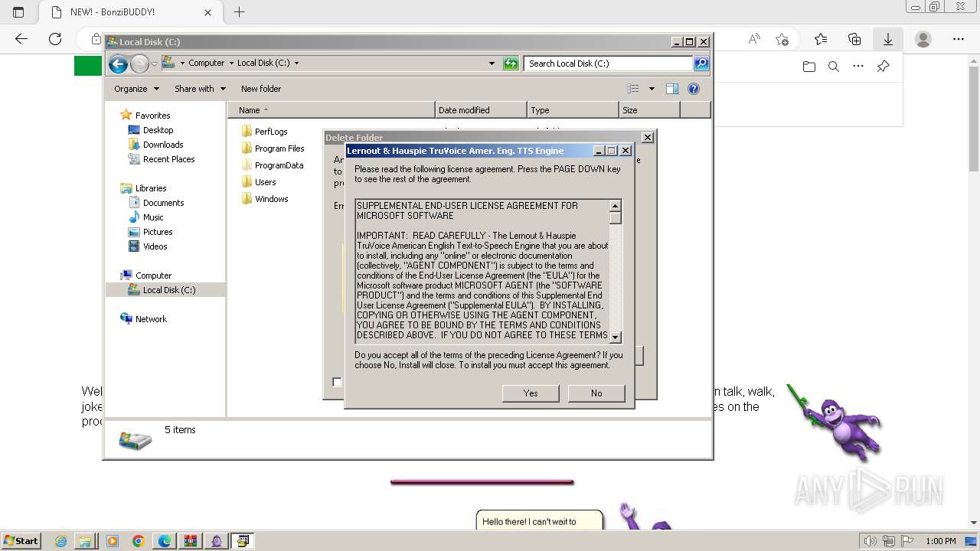Select Libraries in navigation pane

point(151,188)
